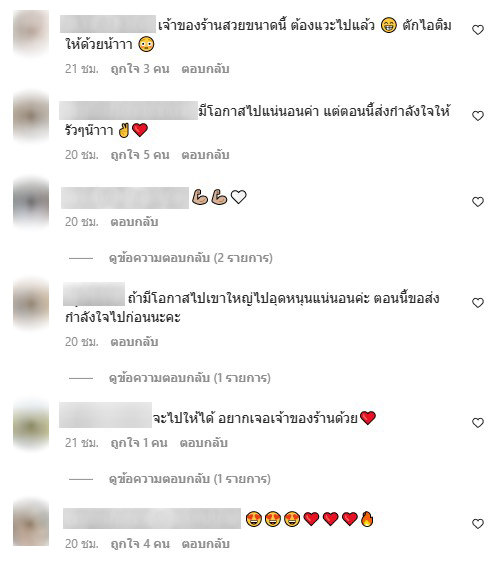Reply to the comment with 3 likes

tap(205, 69)
